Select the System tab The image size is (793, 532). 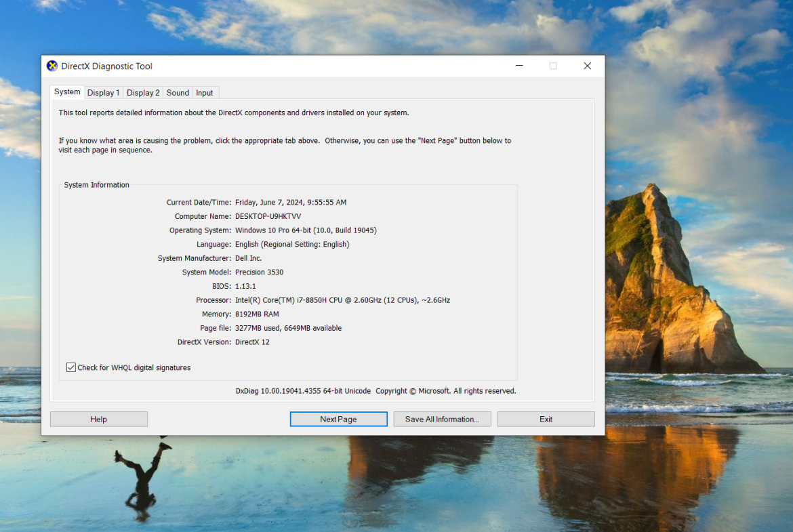[67, 92]
